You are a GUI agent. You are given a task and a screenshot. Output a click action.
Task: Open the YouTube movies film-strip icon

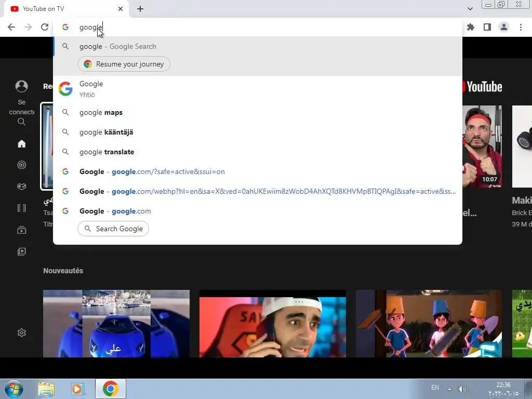tap(21, 208)
